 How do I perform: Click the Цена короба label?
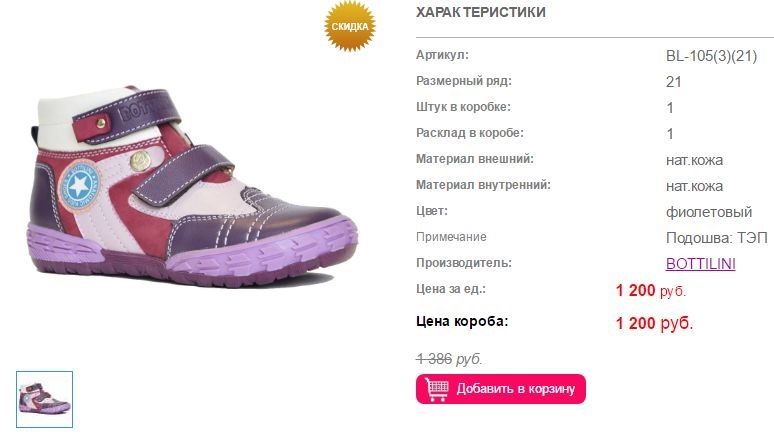coord(462,321)
